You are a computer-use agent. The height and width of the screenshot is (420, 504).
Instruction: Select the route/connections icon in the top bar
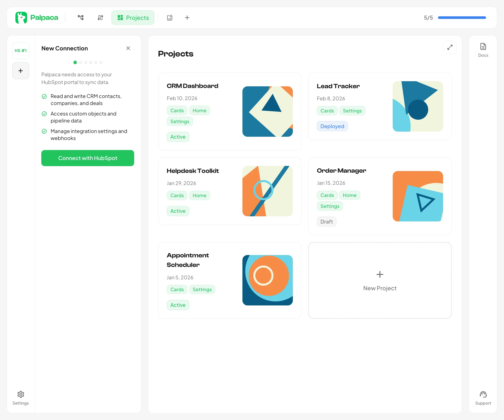pos(100,17)
